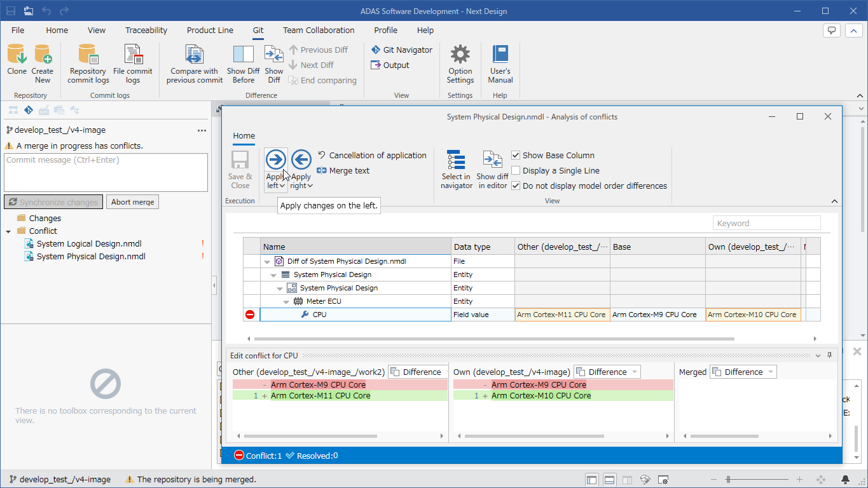This screenshot has height=488, width=868.
Task: Open the open-project icon in title bar
Action: point(29,11)
